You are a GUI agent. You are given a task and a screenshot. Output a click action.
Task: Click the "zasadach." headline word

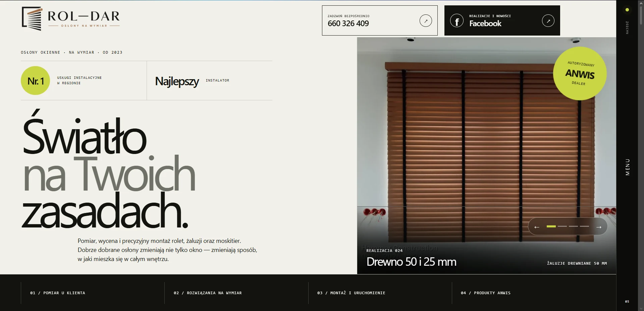coord(105,210)
